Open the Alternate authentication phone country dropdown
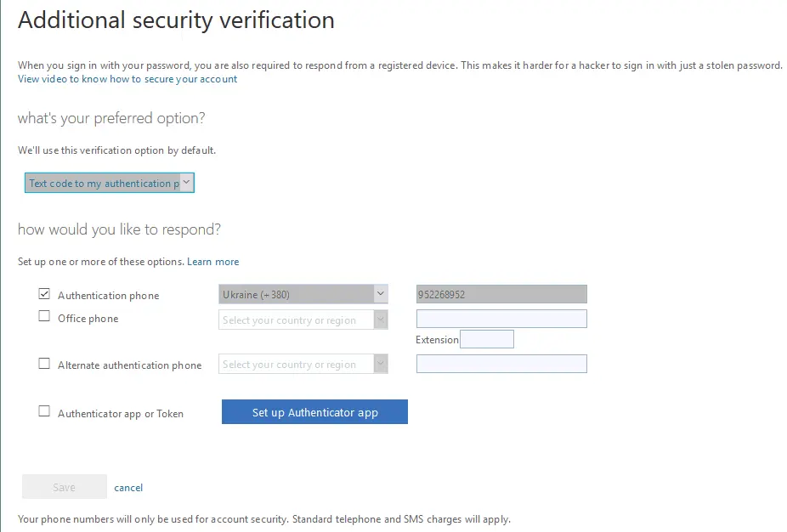Viewport: 787px width, 532px height. click(x=303, y=364)
